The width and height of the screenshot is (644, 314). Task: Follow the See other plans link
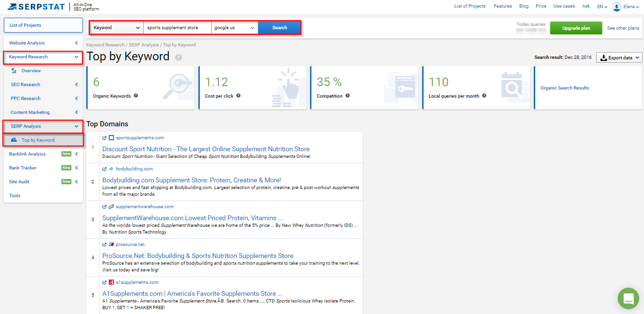pos(623,28)
